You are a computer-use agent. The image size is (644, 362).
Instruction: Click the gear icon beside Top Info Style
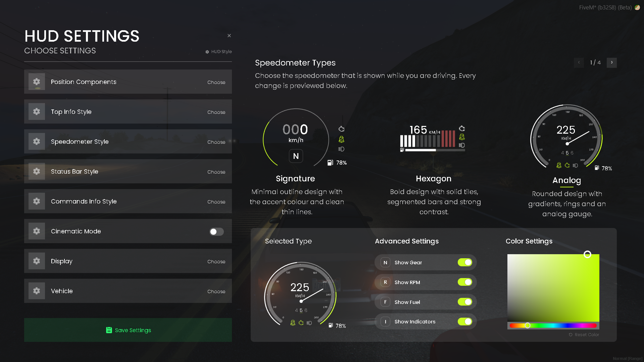point(37,111)
